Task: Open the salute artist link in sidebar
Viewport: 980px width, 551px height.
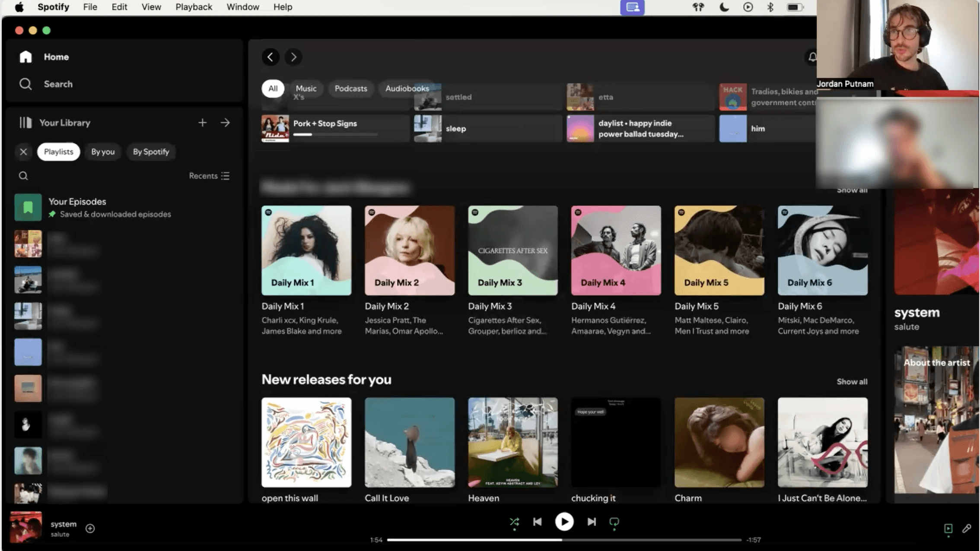Action: coord(907,327)
